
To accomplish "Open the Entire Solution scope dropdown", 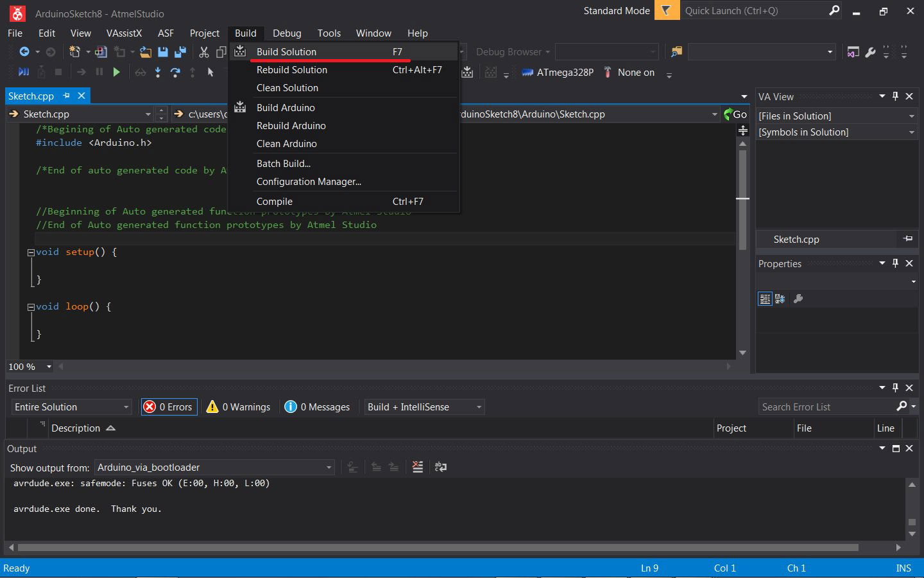I will (71, 407).
